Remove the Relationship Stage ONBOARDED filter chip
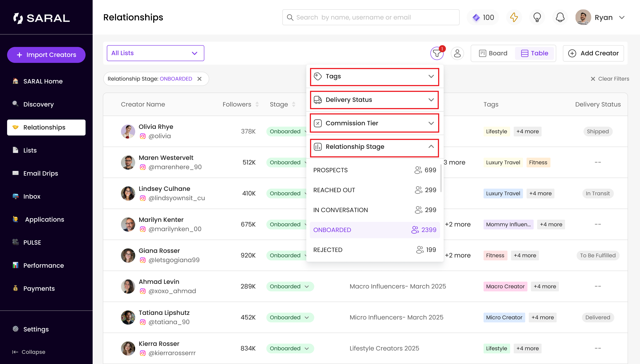This screenshot has height=364, width=640. click(199, 79)
